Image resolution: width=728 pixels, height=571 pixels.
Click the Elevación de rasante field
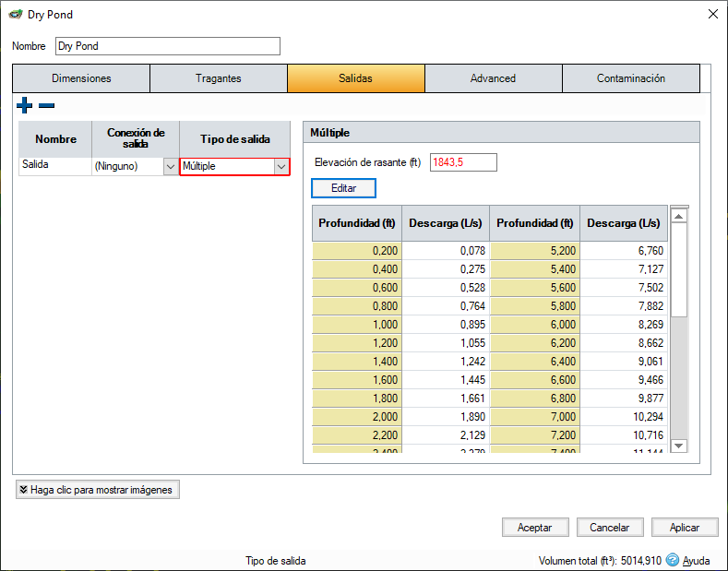pos(463,162)
